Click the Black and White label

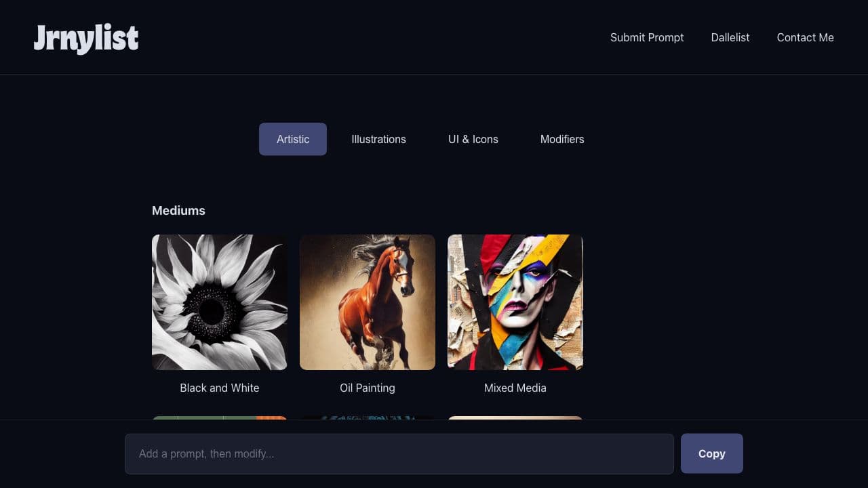[x=220, y=388]
